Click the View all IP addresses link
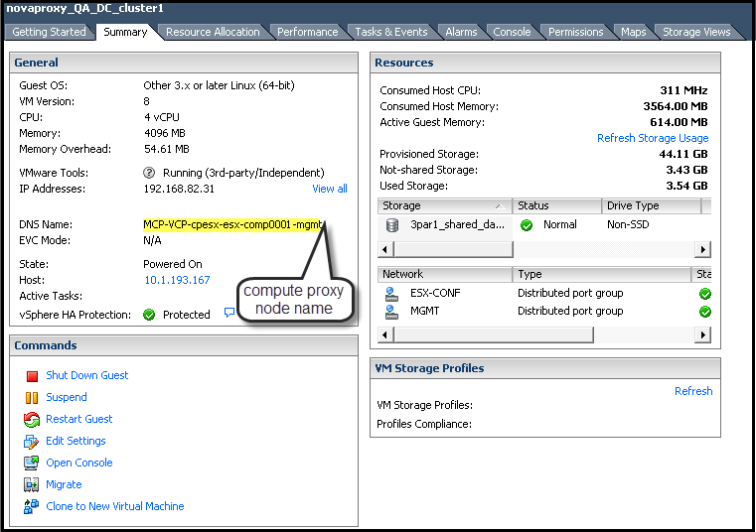This screenshot has width=756, height=532. coord(329,189)
